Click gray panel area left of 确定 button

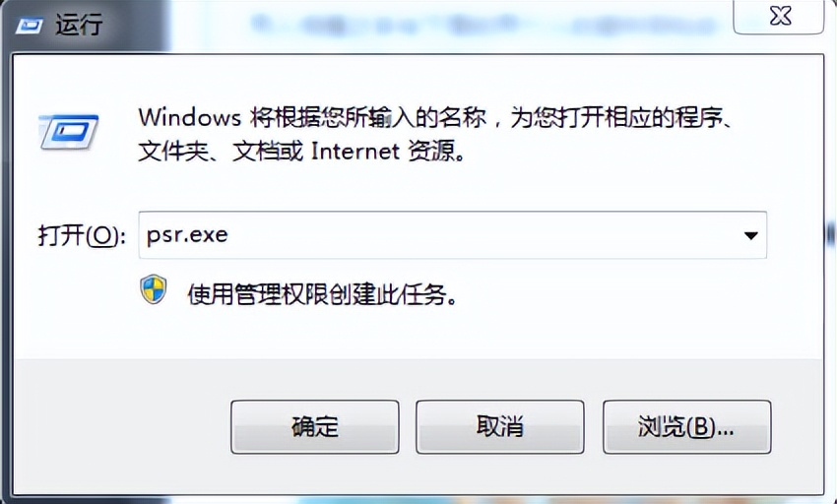(x=123, y=427)
